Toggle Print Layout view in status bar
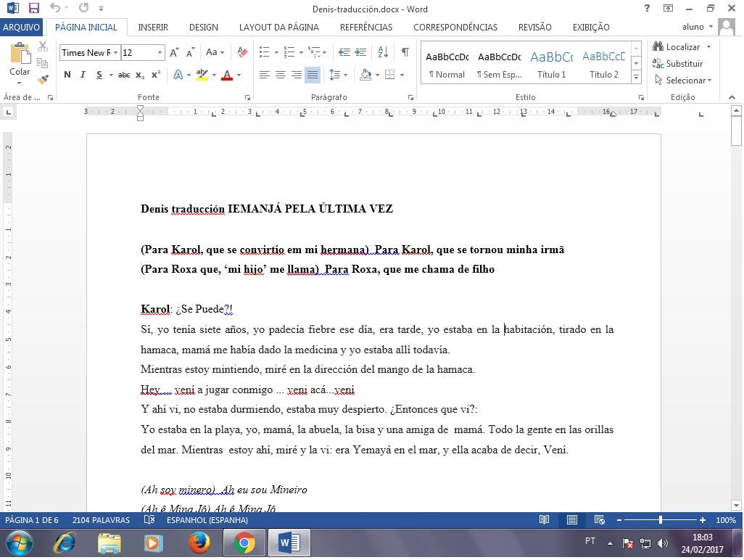 571,520
